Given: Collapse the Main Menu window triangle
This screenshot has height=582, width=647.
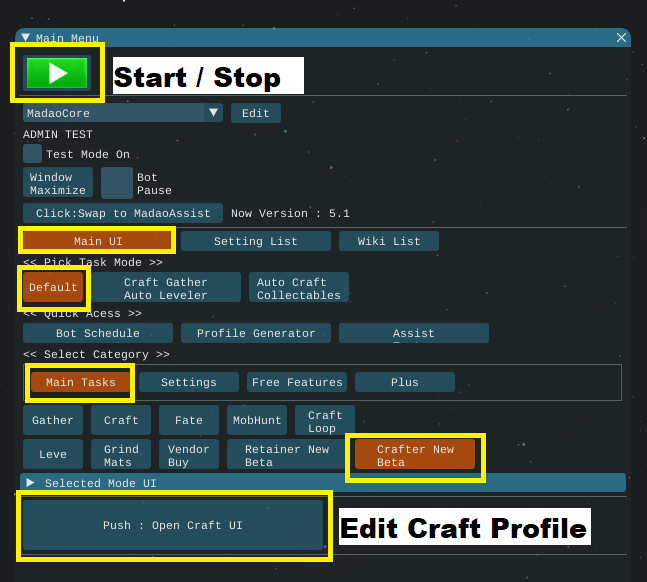Looking at the screenshot, I should click(25, 37).
